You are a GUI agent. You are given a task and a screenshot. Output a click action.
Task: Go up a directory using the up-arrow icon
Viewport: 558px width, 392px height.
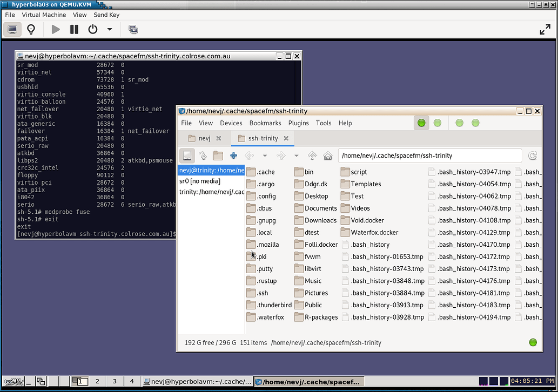(x=312, y=156)
